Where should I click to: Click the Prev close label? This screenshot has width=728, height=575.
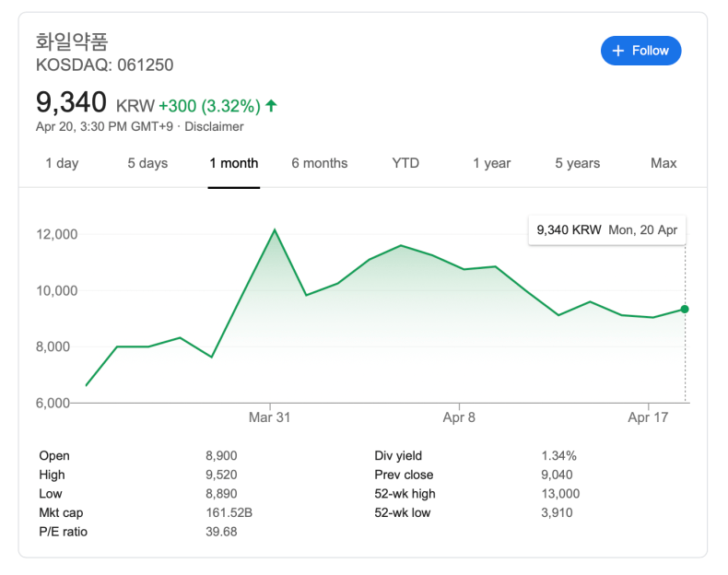click(x=404, y=475)
